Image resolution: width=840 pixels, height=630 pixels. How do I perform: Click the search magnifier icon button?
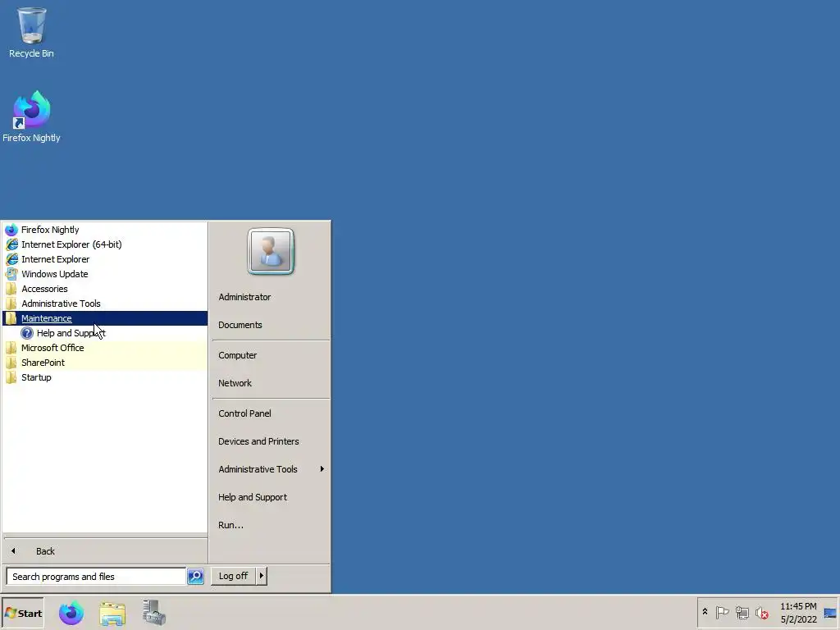point(195,577)
